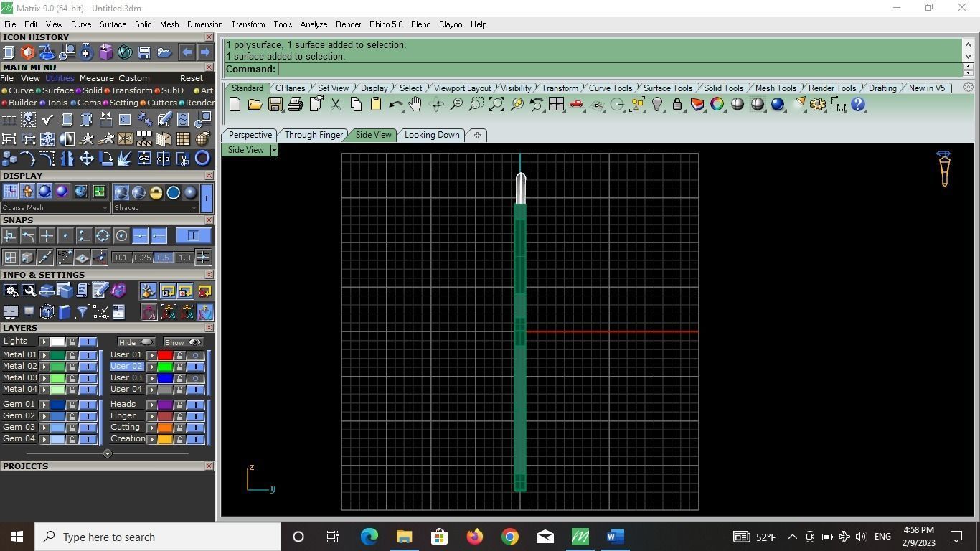Open the Coarse Mesh dropdown
Screen dimensions: 980x551
coord(55,208)
